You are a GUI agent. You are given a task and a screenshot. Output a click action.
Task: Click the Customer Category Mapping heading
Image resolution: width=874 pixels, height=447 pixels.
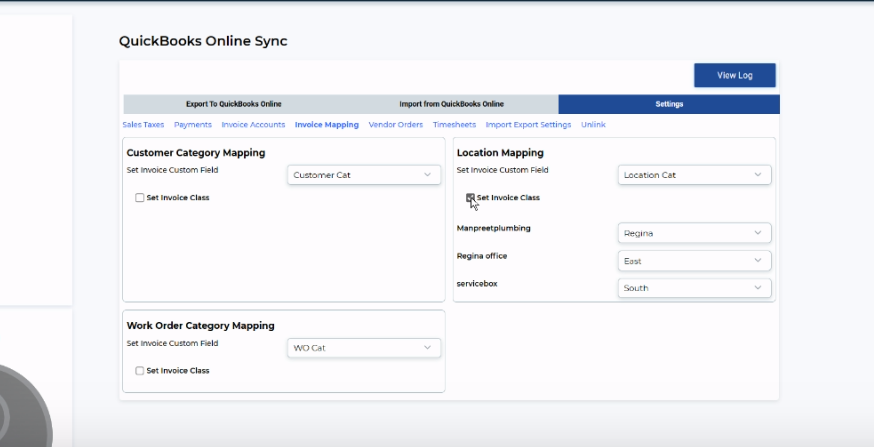coord(196,153)
